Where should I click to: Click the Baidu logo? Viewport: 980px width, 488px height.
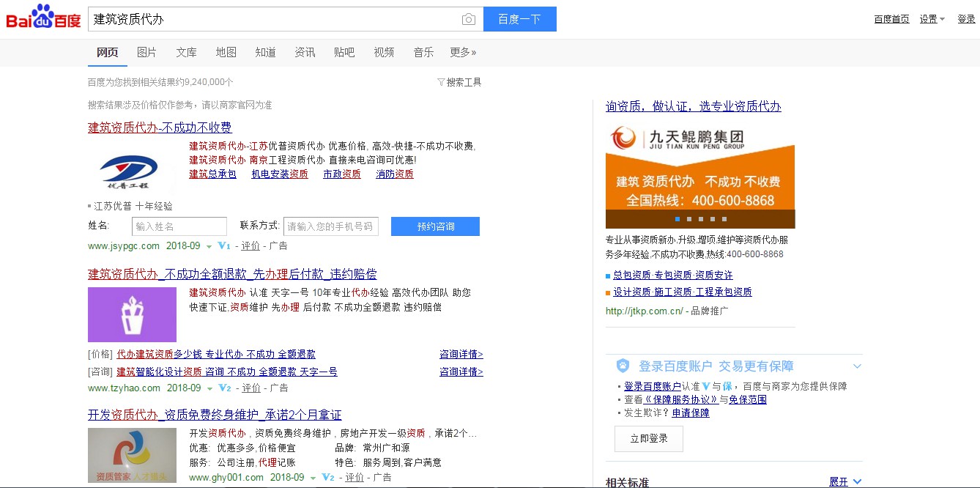point(43,18)
